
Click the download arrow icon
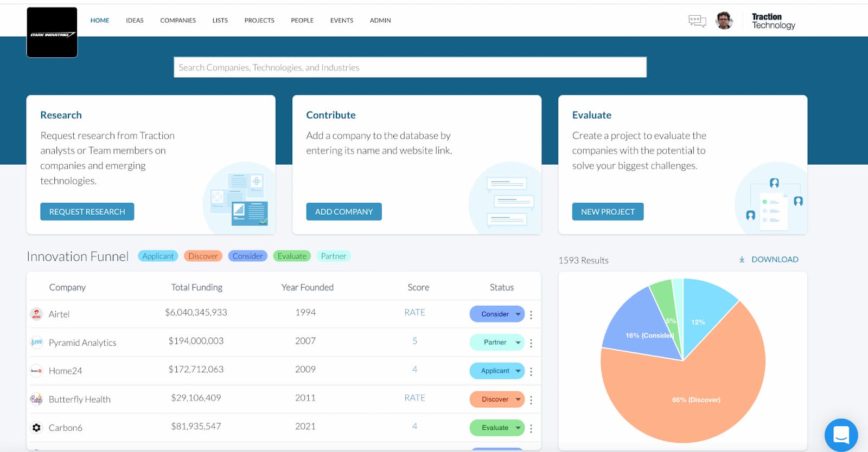coord(742,260)
